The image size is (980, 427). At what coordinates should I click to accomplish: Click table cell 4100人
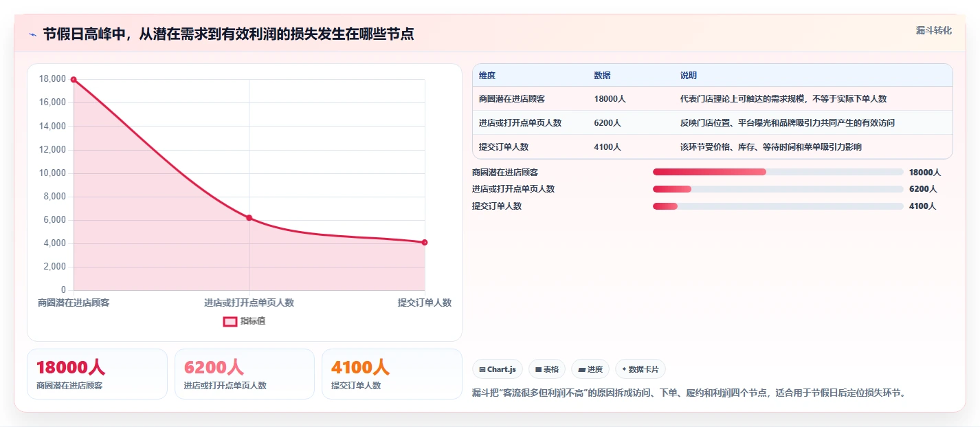point(608,147)
